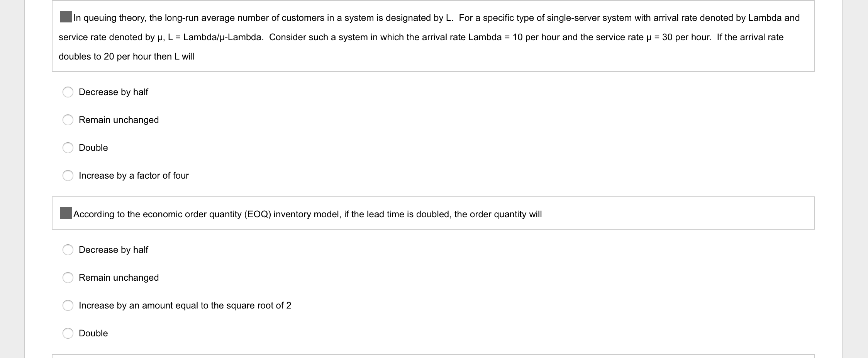Choose 'Increase by a factor of four'
The height and width of the screenshot is (358, 868).
(x=68, y=175)
